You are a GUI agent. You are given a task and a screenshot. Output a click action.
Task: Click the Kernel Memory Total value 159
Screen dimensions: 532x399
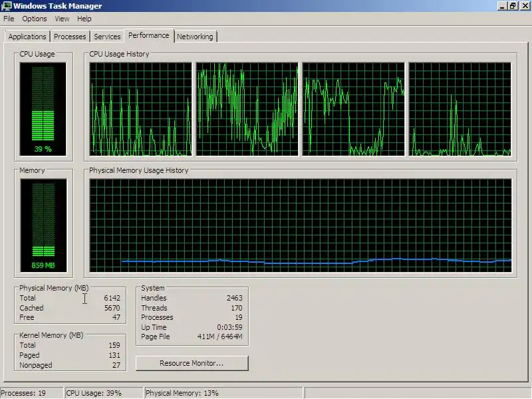114,345
